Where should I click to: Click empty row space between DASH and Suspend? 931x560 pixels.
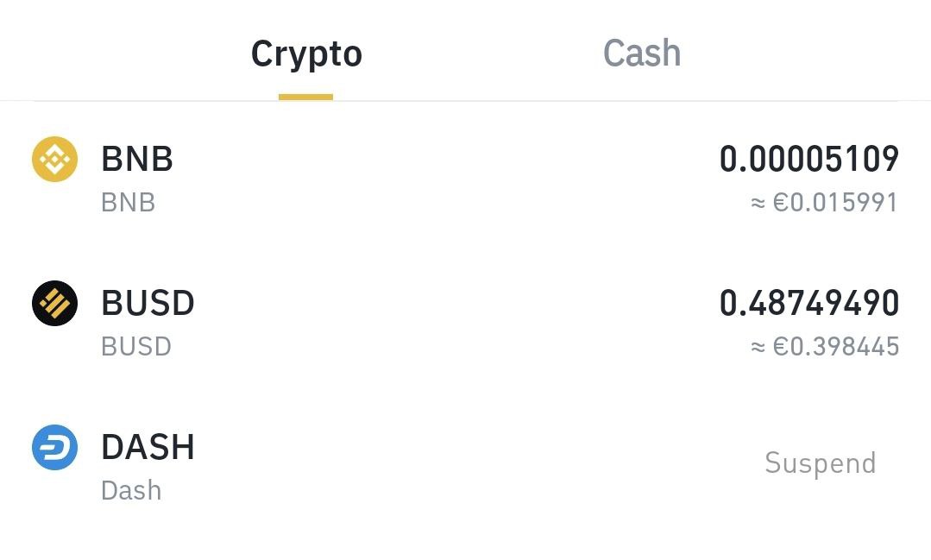(x=475, y=463)
